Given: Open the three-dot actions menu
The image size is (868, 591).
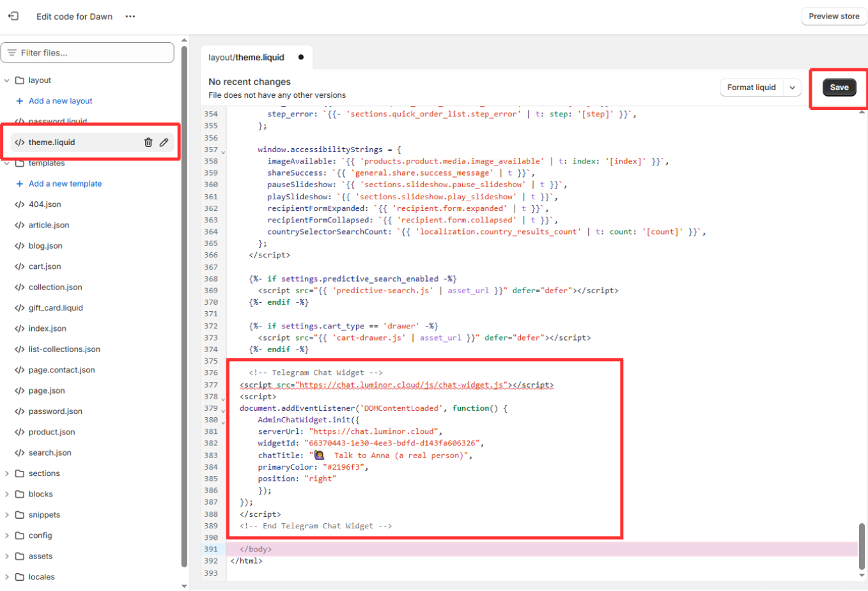Looking at the screenshot, I should tap(130, 16).
